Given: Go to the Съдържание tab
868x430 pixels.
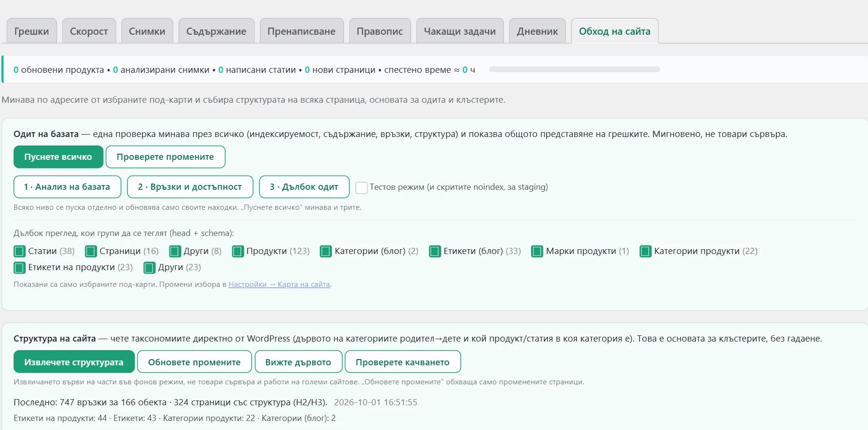Looking at the screenshot, I should pos(217,31).
